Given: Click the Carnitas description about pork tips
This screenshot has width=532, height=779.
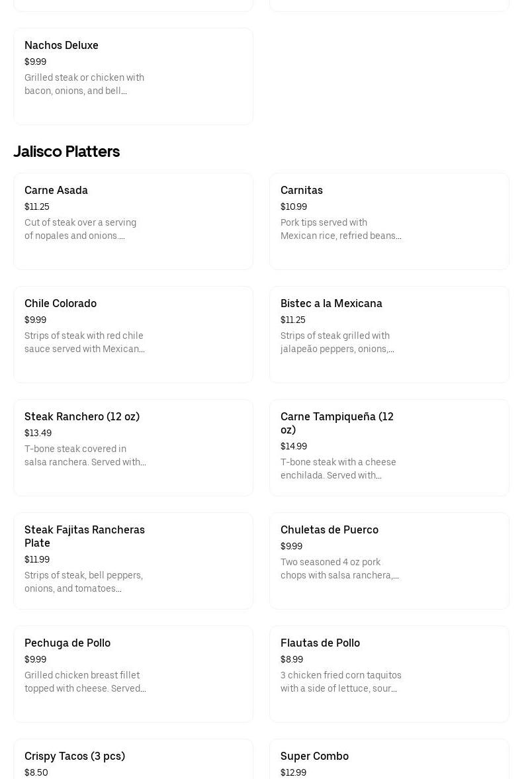Looking at the screenshot, I should pyautogui.click(x=341, y=230).
